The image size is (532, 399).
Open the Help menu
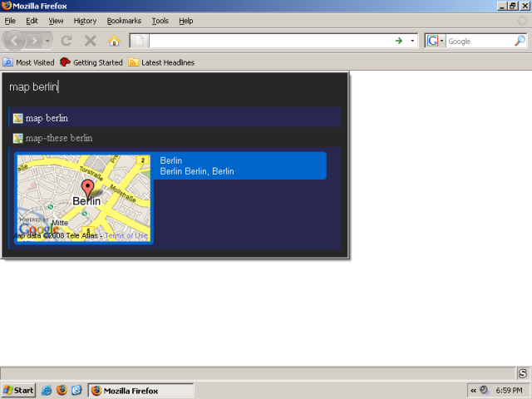(186, 21)
